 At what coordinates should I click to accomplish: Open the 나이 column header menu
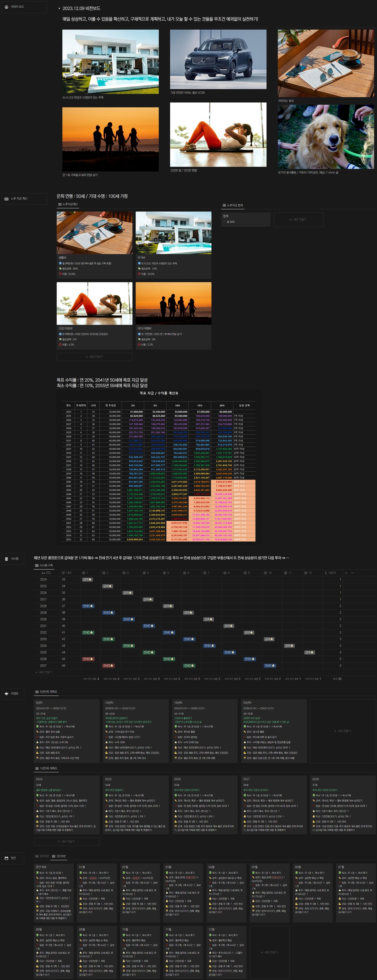70,573
